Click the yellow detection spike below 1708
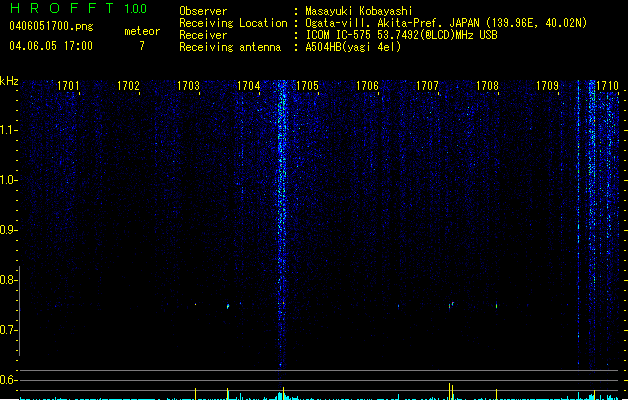 (496, 394)
